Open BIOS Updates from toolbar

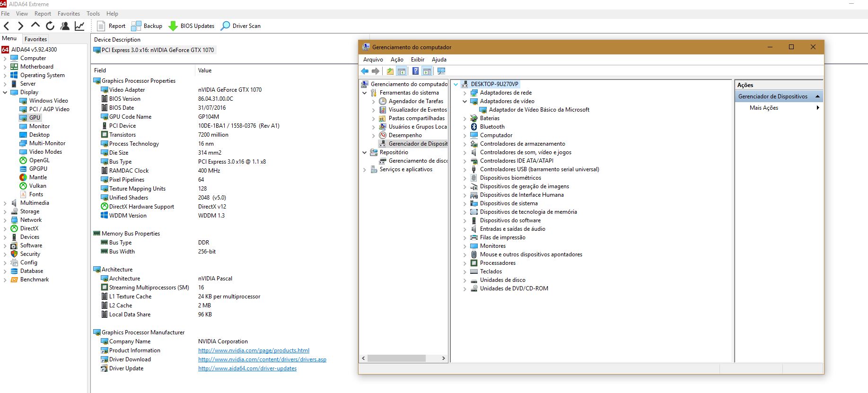point(192,26)
